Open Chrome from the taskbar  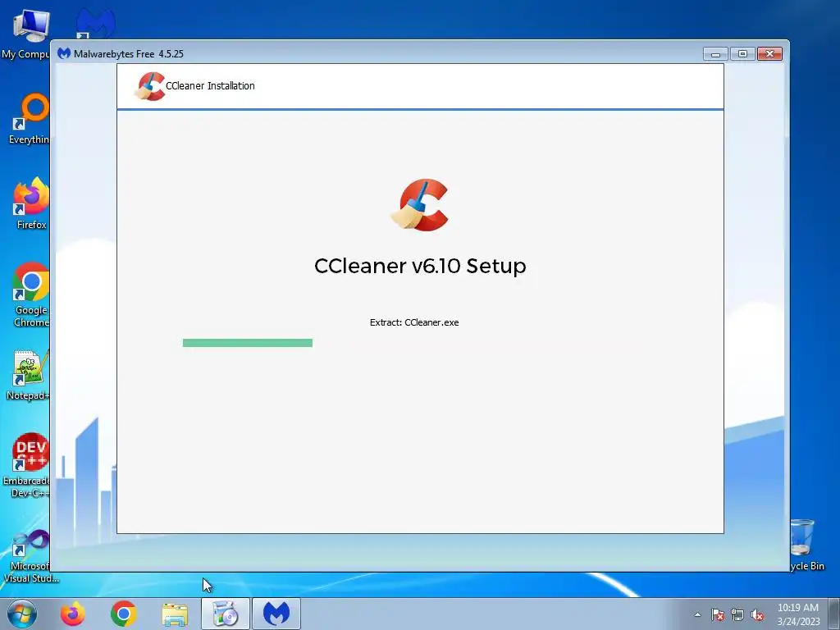[124, 614]
